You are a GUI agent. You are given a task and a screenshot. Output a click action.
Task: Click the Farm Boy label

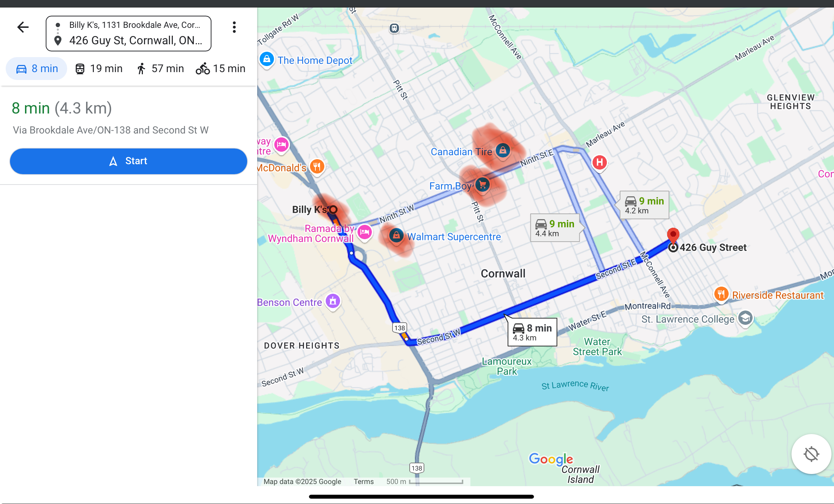tap(450, 186)
